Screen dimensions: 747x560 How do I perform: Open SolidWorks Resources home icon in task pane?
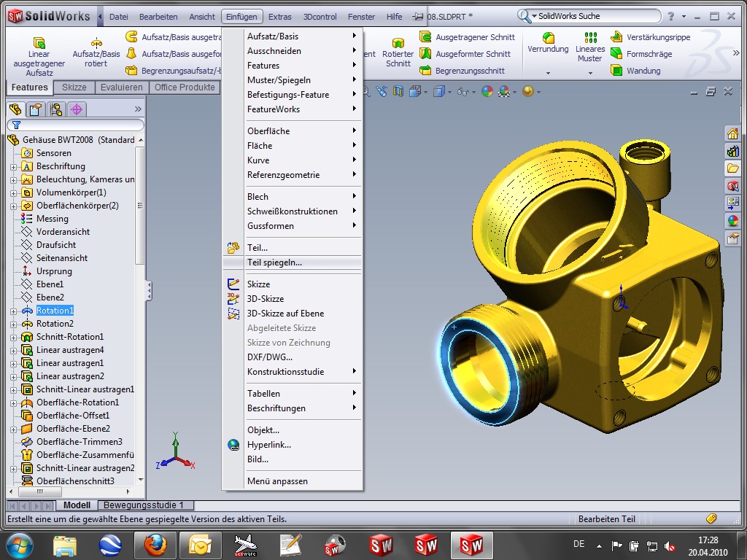pos(732,133)
